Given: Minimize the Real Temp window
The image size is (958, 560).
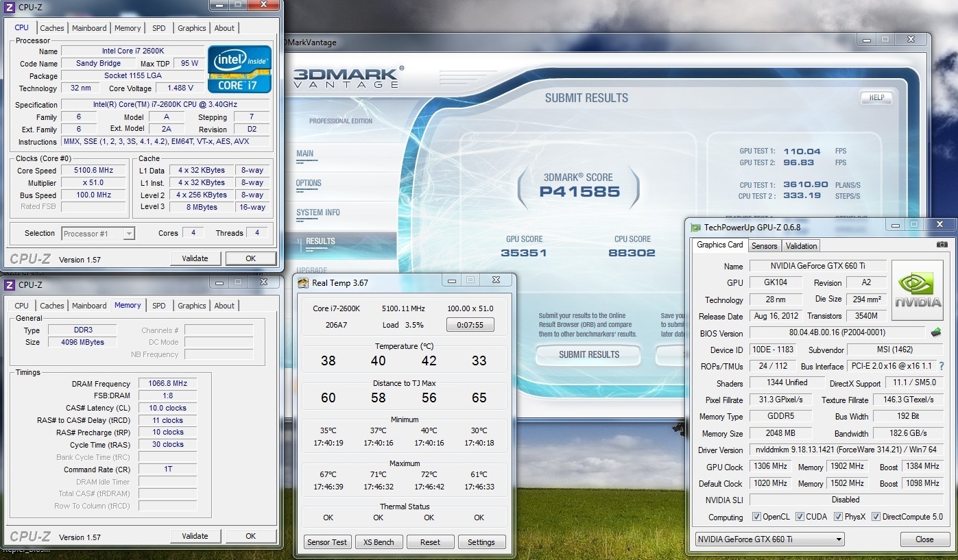Looking at the screenshot, I should point(451,280).
